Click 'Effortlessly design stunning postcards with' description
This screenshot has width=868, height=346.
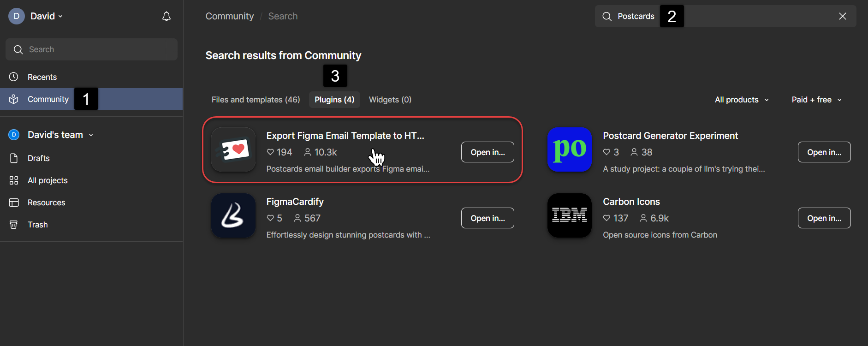pyautogui.click(x=348, y=235)
